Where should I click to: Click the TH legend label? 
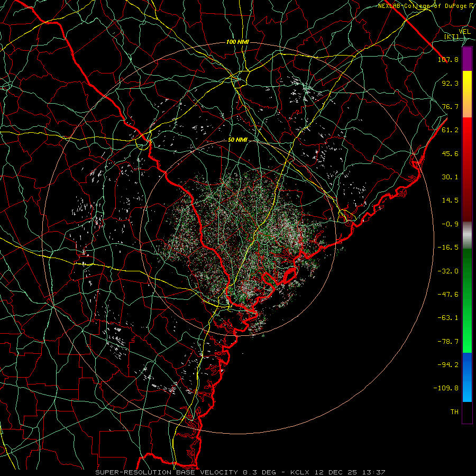tap(454, 412)
